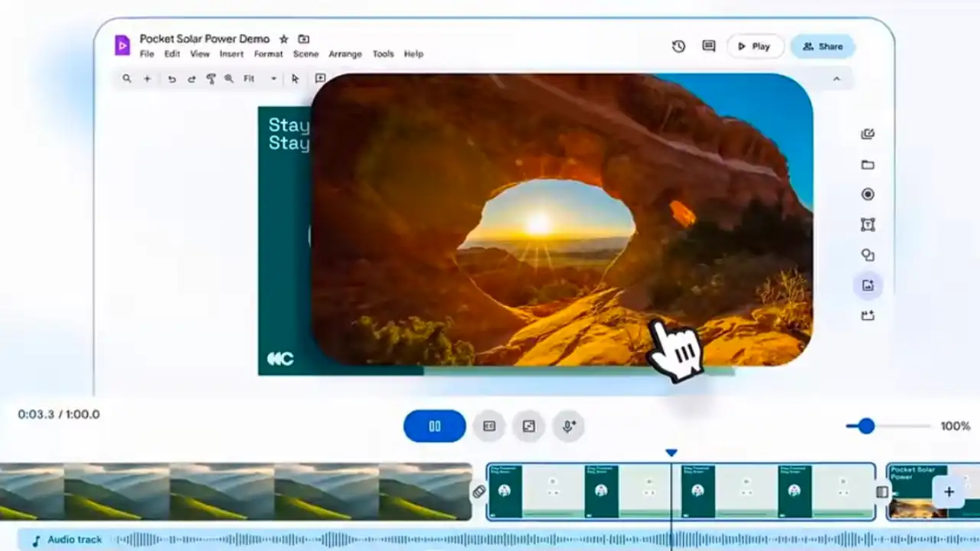Screen dimensions: 980x551
Task: Choose the select arrow pointer tool
Action: [295, 79]
